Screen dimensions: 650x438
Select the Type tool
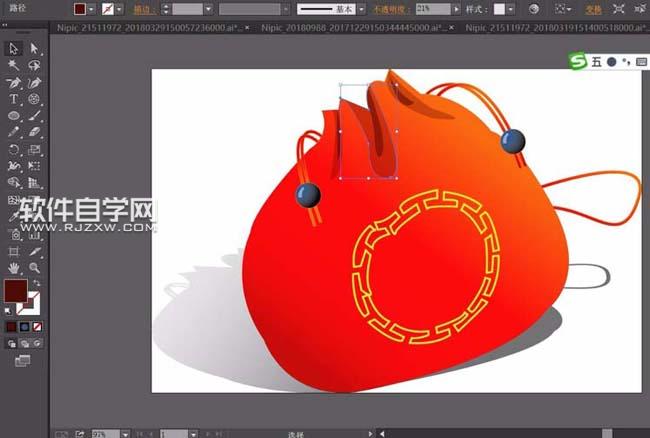point(14,99)
